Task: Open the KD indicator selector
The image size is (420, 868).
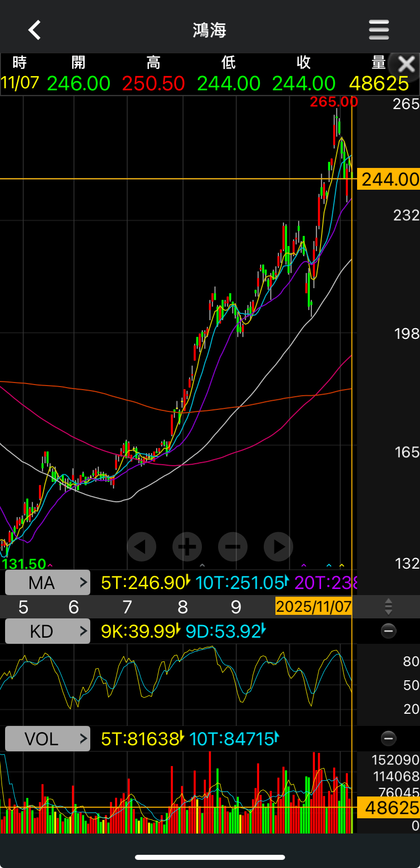Action: point(48,631)
